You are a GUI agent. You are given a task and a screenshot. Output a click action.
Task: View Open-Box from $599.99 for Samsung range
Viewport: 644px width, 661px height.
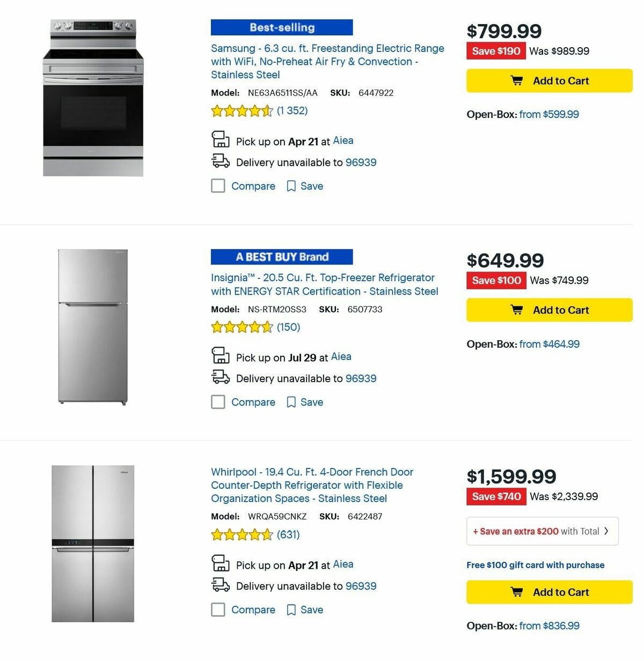point(549,114)
